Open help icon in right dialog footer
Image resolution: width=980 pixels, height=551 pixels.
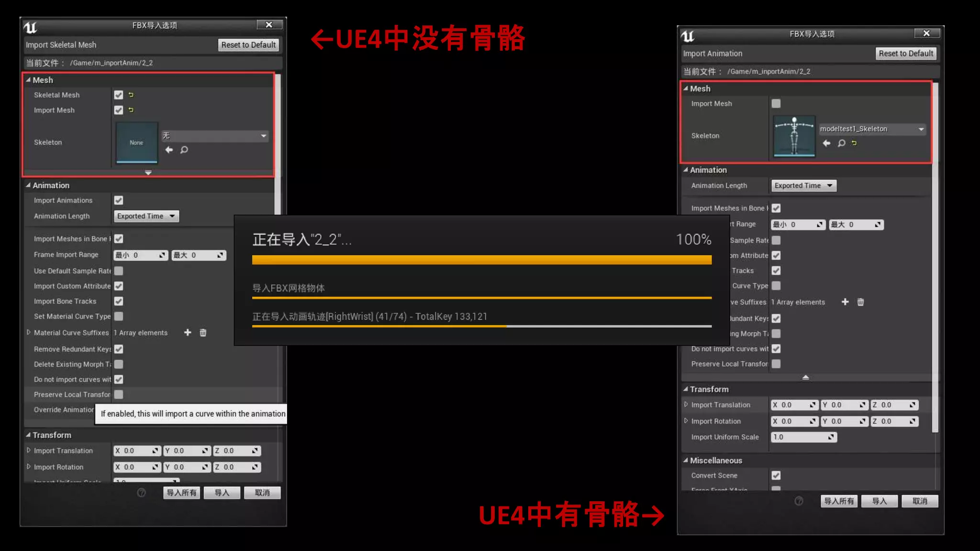(x=799, y=501)
